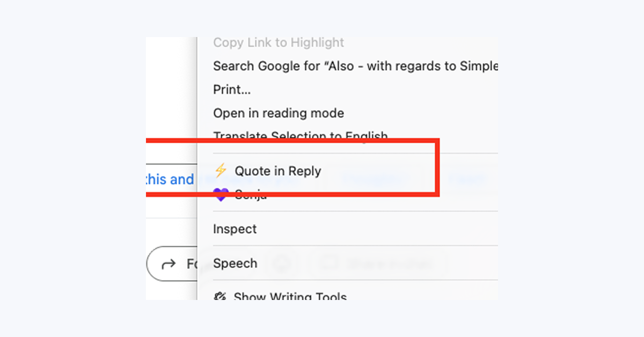This screenshot has height=337, width=644.
Task: Expand the Speech submenu
Action: coord(236,263)
